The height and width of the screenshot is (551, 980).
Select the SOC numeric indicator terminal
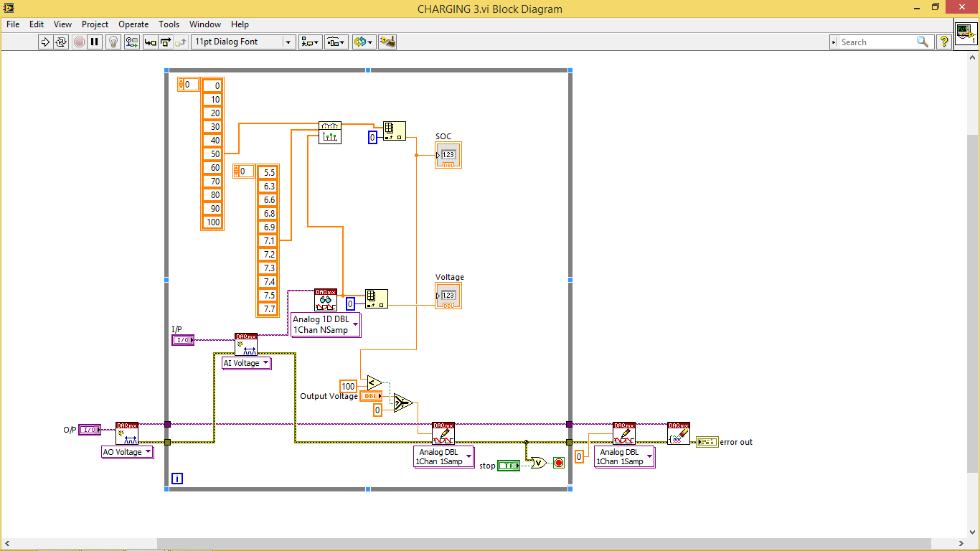click(x=448, y=155)
